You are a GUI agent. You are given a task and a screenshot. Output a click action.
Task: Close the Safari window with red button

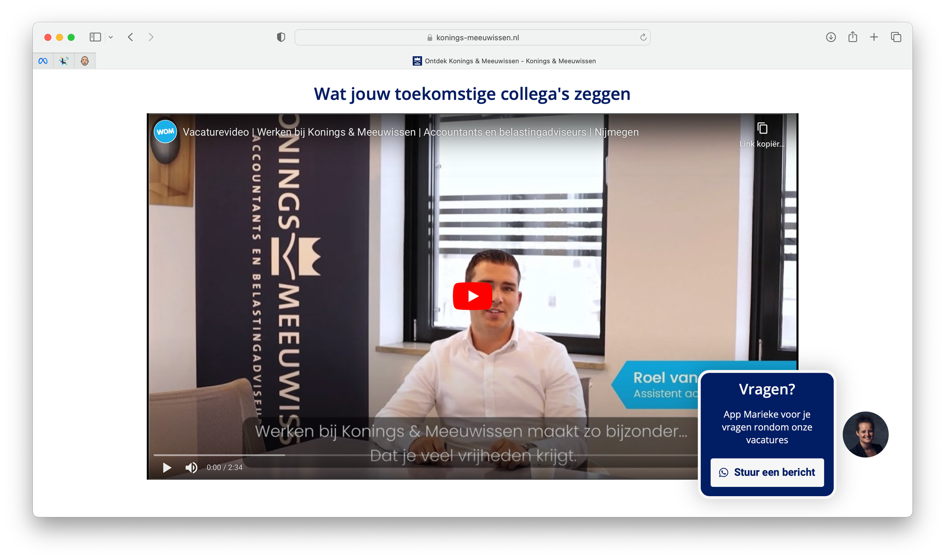point(48,37)
